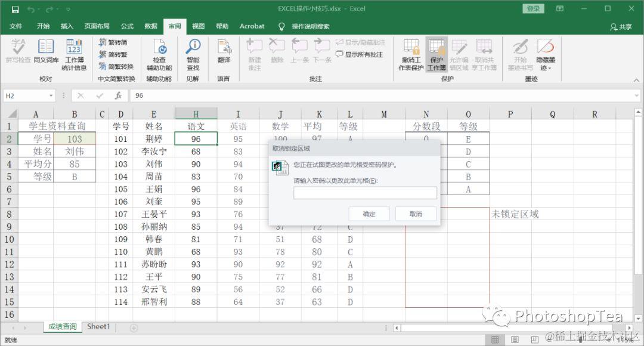Click the 分数段 header cell

click(x=426, y=126)
